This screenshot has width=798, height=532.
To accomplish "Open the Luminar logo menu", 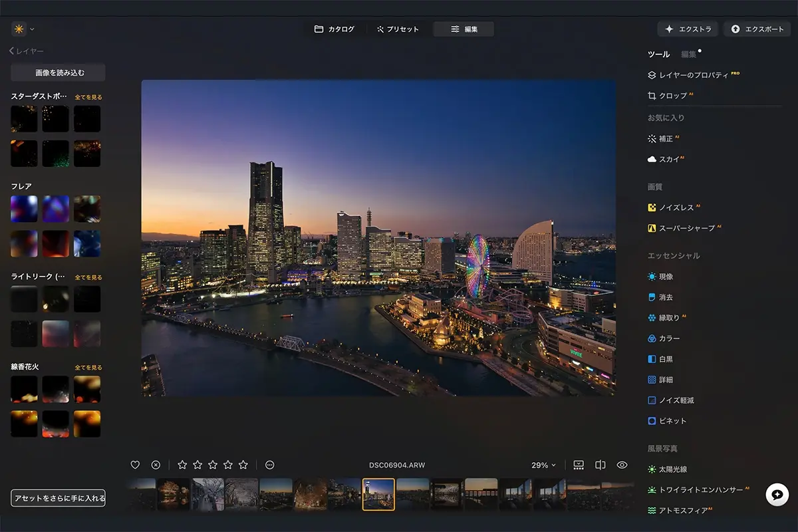I will click(23, 29).
